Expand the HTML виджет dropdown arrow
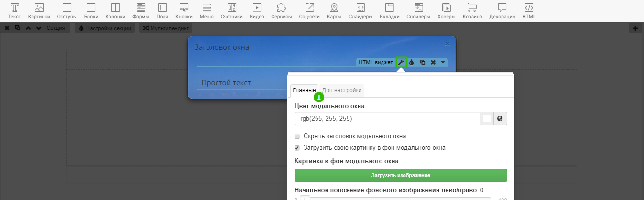 [443, 62]
